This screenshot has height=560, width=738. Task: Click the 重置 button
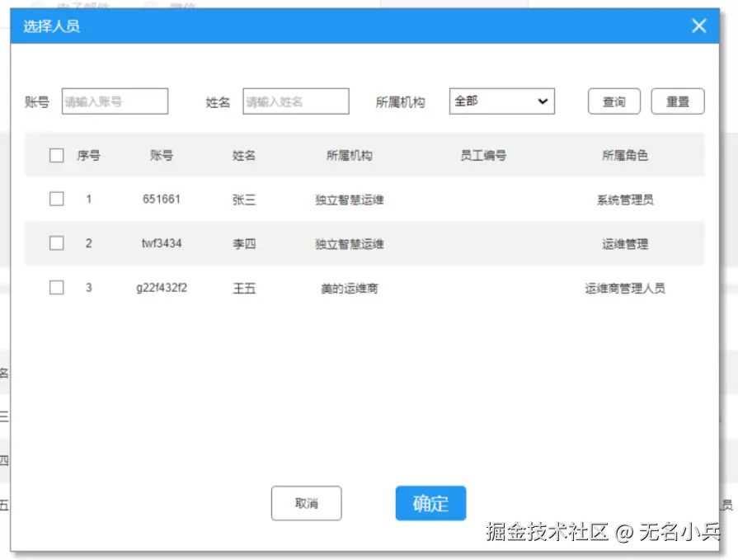(678, 101)
